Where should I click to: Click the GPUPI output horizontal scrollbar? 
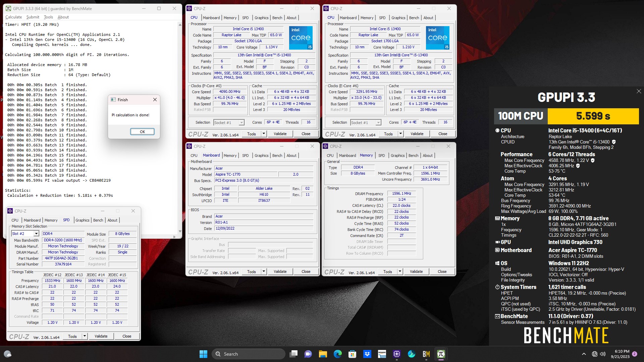tap(91, 237)
